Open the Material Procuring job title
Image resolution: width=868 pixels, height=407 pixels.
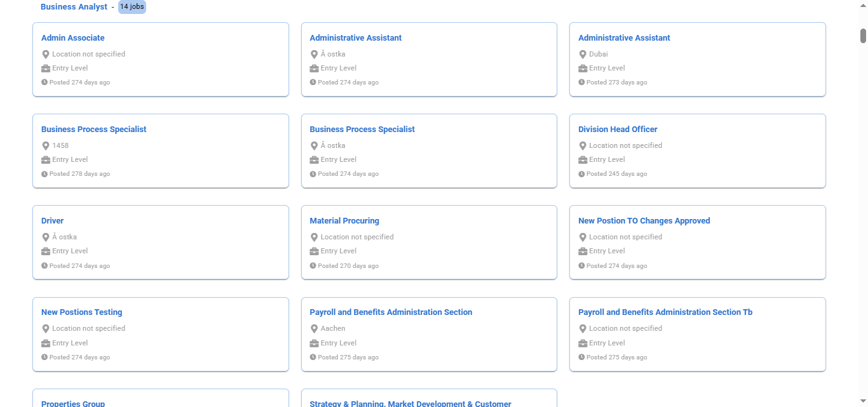pos(344,221)
